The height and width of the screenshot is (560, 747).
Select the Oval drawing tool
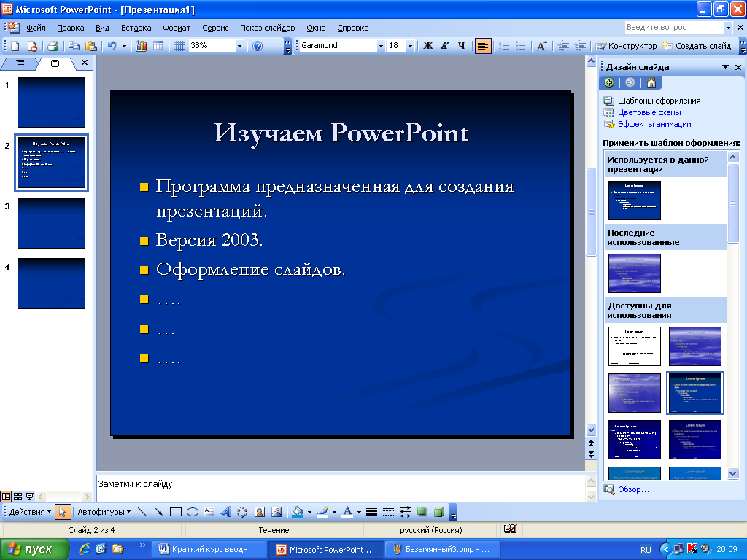point(193,512)
